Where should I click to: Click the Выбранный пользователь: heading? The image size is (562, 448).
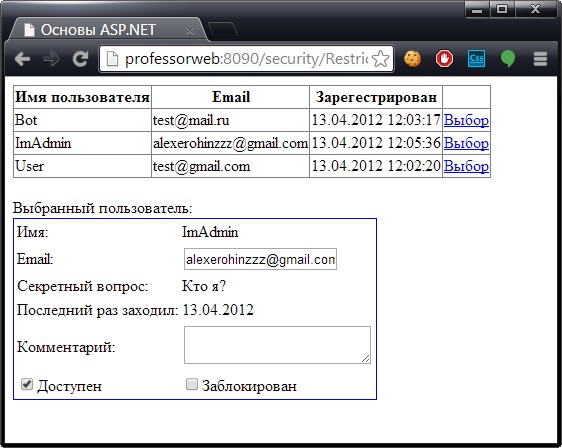[103, 208]
